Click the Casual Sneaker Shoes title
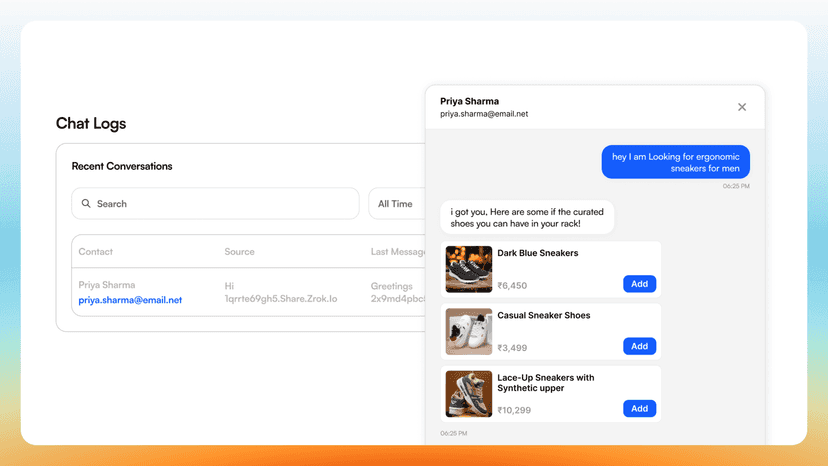 [543, 315]
